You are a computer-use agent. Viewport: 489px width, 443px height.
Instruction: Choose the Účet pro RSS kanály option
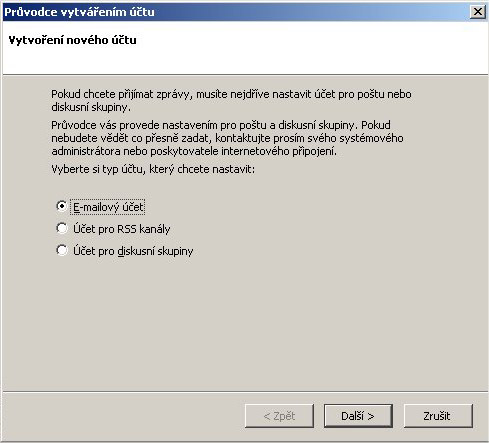pyautogui.click(x=62, y=228)
